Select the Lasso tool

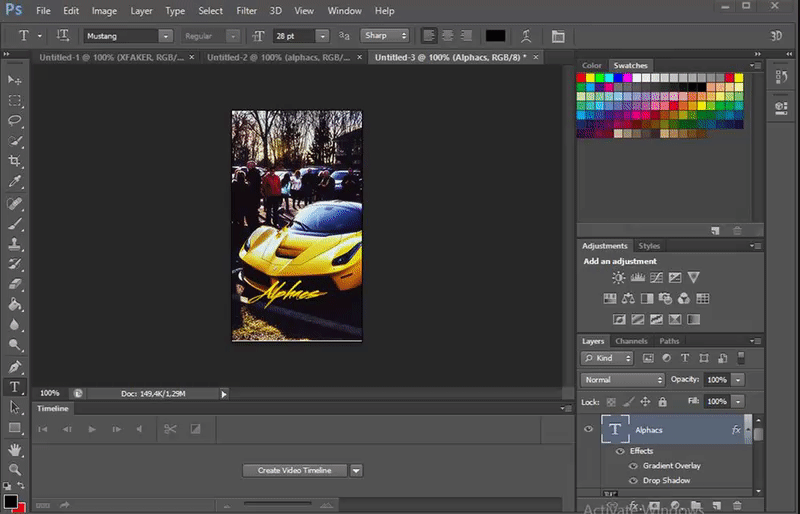15,120
